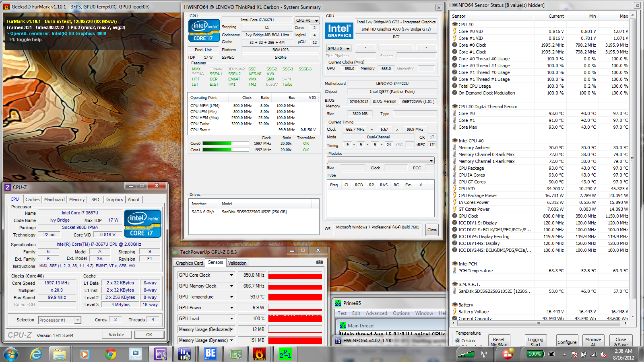Click the green signal bars Access Connections icon

click(x=466, y=354)
